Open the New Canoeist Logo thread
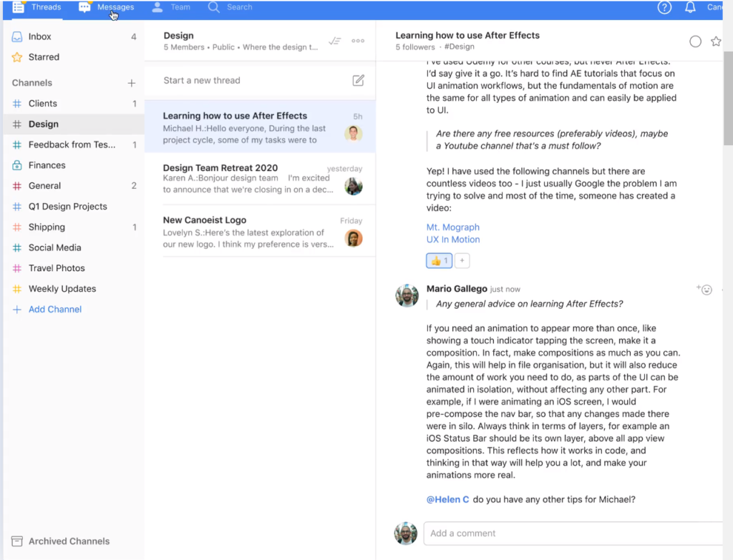The width and height of the screenshot is (733, 560). [260, 231]
